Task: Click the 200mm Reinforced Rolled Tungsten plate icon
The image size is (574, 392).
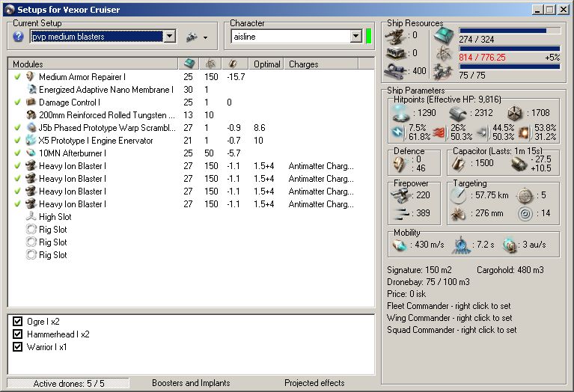Action: [x=31, y=115]
